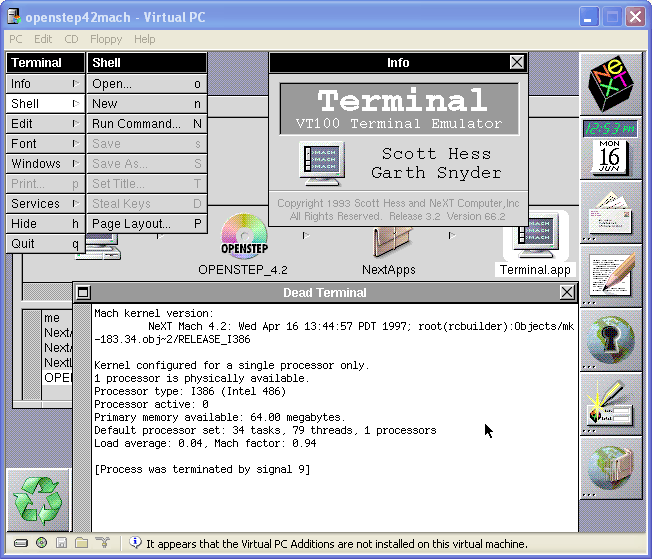Expand the Services submenu
Screen dimensions: 652x559
point(45,203)
